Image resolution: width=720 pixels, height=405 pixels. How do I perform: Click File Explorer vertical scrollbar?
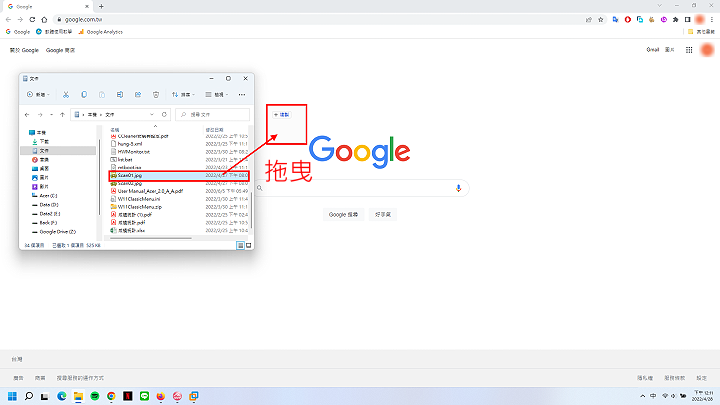pyautogui.click(x=250, y=210)
